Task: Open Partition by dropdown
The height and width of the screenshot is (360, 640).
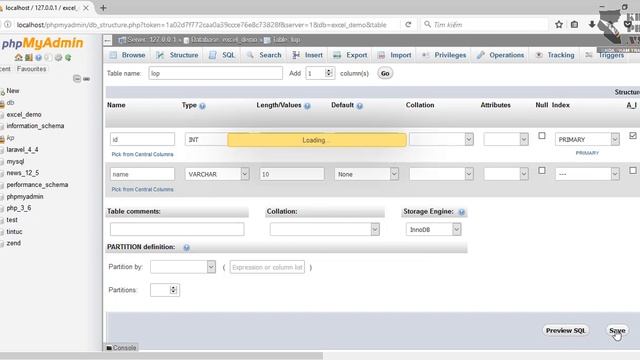Action: pyautogui.click(x=183, y=267)
